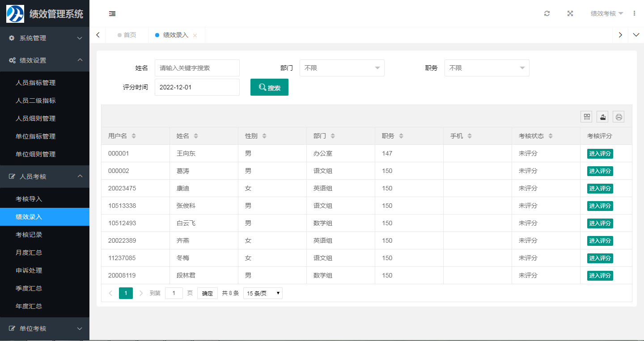The width and height of the screenshot is (644, 341).
Task: Click the 姓名 keyword search field
Action: click(x=197, y=68)
